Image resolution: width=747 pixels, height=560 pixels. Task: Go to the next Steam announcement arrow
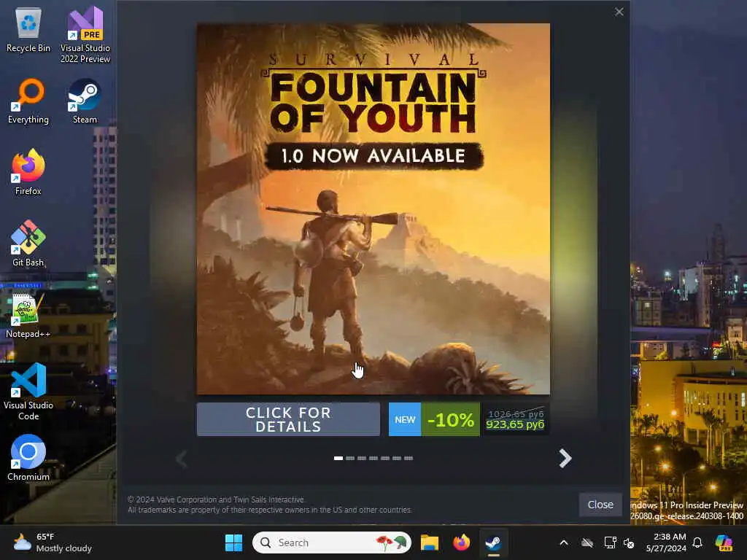coord(565,458)
